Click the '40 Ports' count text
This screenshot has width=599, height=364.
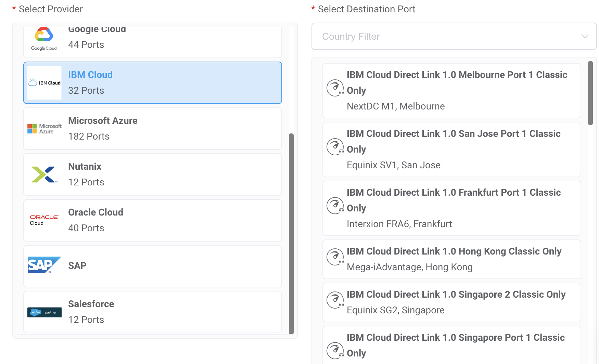(86, 228)
